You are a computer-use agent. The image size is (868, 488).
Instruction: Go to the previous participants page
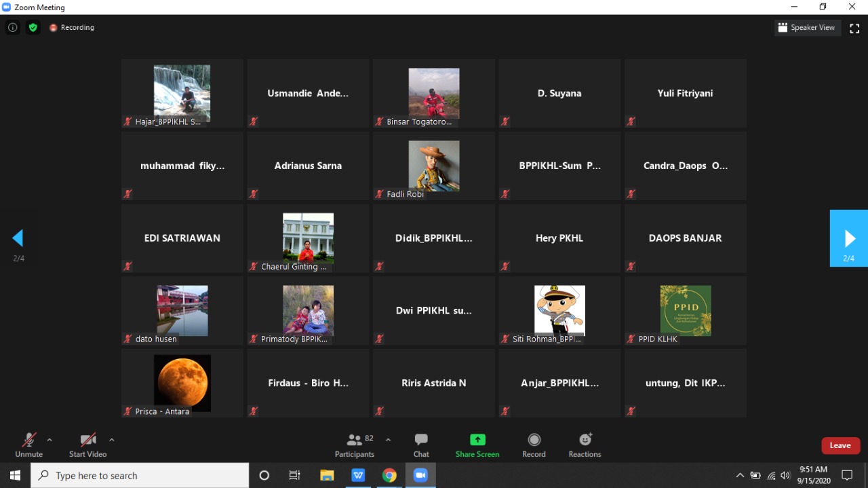tap(18, 238)
